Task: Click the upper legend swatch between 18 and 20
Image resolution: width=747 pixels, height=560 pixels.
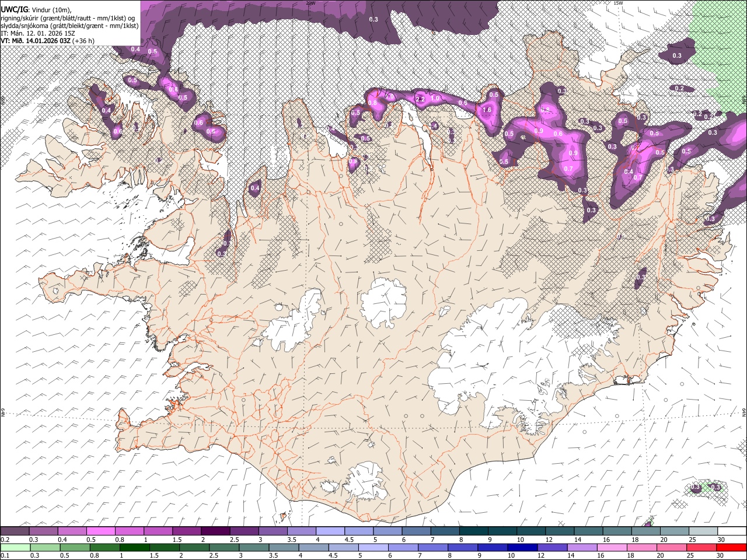Action: pyautogui.click(x=645, y=531)
